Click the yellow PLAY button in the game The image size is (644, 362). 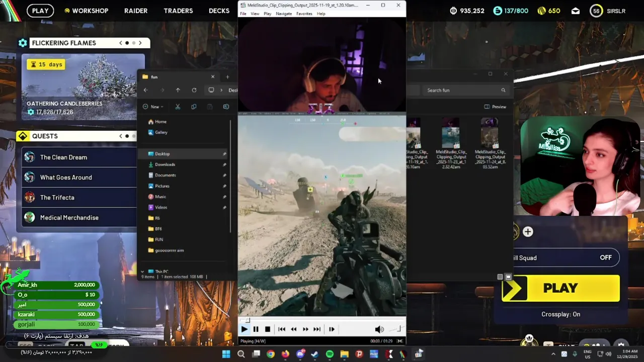point(560,288)
